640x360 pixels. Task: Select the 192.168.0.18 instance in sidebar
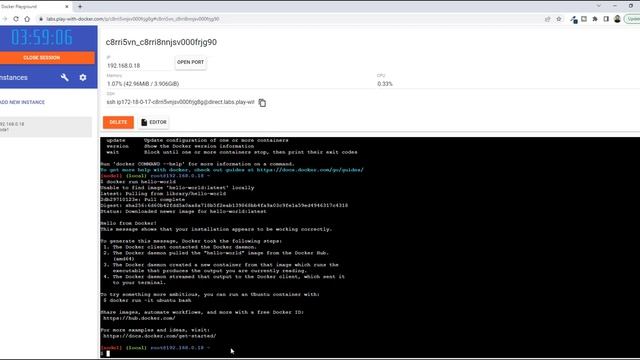tap(46, 127)
